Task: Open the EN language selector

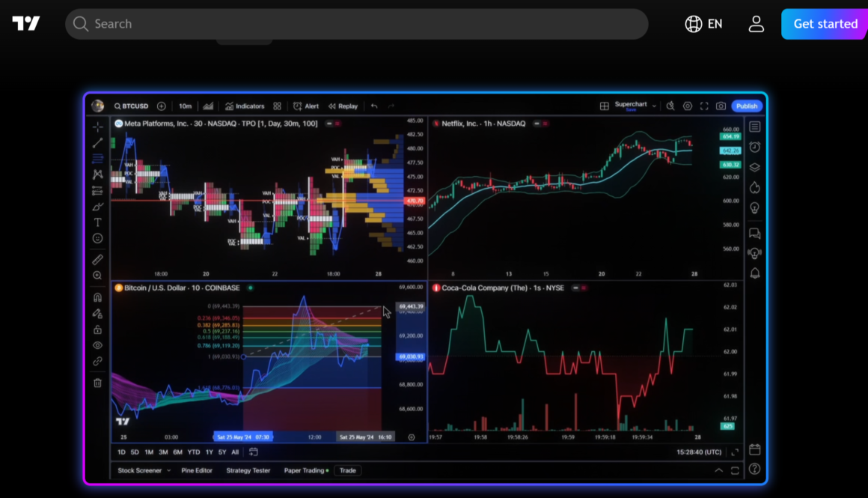Action: click(703, 24)
